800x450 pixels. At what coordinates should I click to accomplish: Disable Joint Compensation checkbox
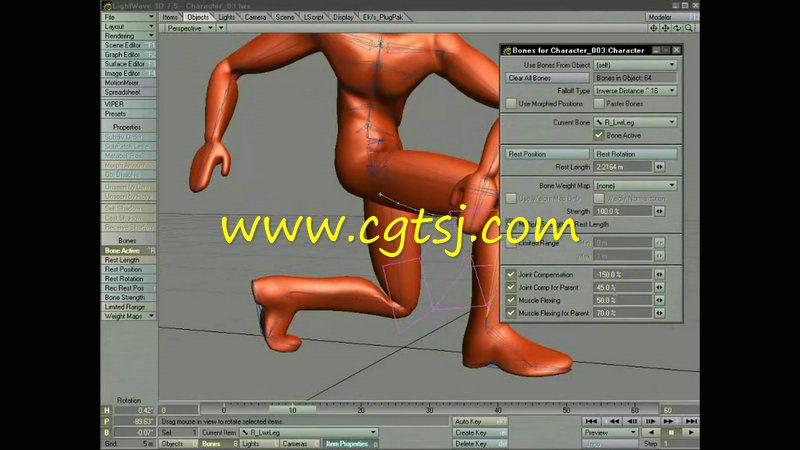click(x=511, y=274)
